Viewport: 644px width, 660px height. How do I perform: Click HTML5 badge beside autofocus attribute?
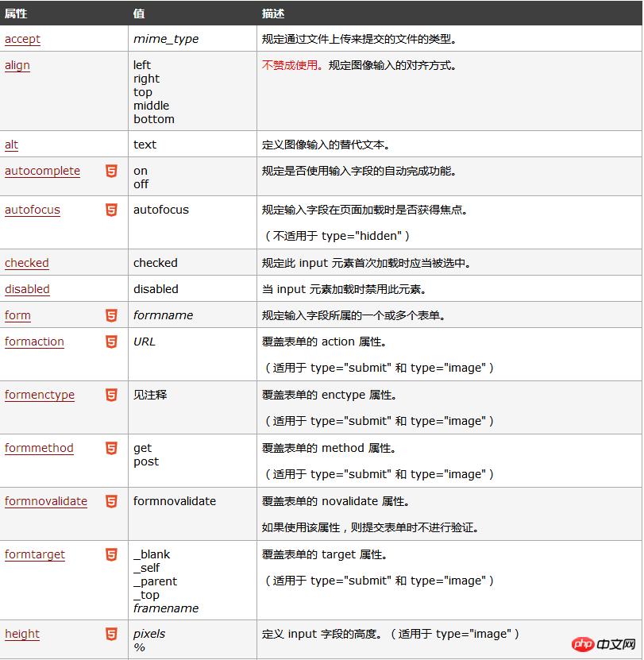coord(111,210)
